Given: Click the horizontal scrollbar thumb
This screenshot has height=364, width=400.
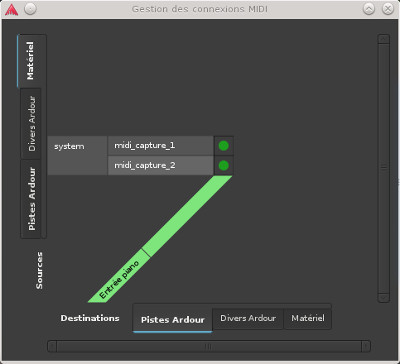Looking at the screenshot, I should 209,346.
